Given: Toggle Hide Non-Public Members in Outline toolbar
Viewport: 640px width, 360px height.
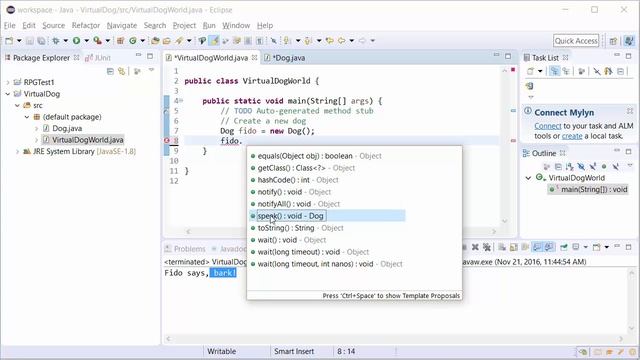Looking at the screenshot, I should (x=604, y=167).
